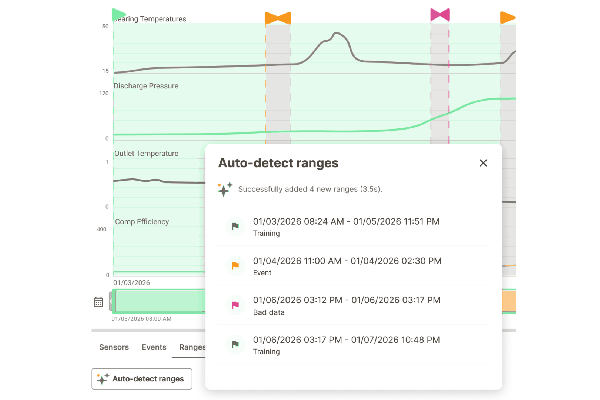
Task: Select the pink Bad data marker
Action: [440, 14]
